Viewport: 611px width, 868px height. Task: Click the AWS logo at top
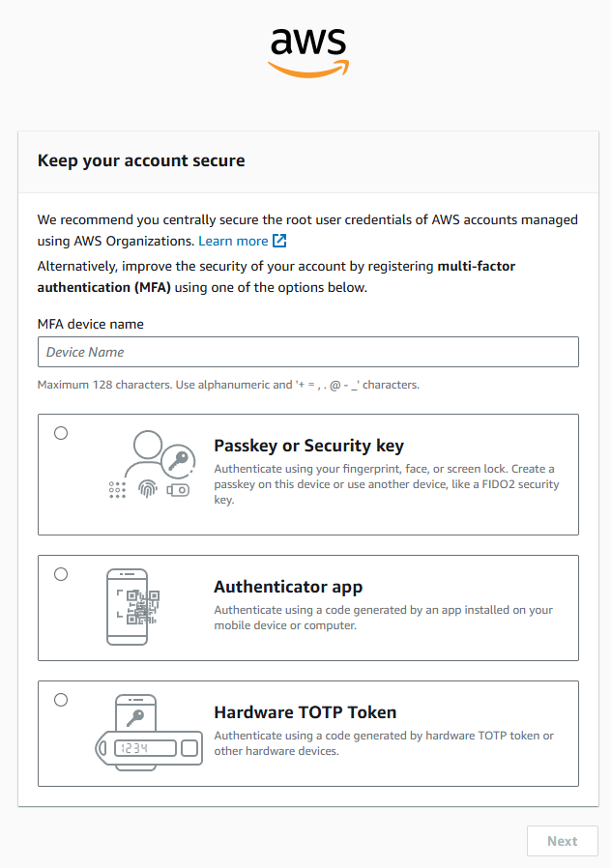point(308,54)
